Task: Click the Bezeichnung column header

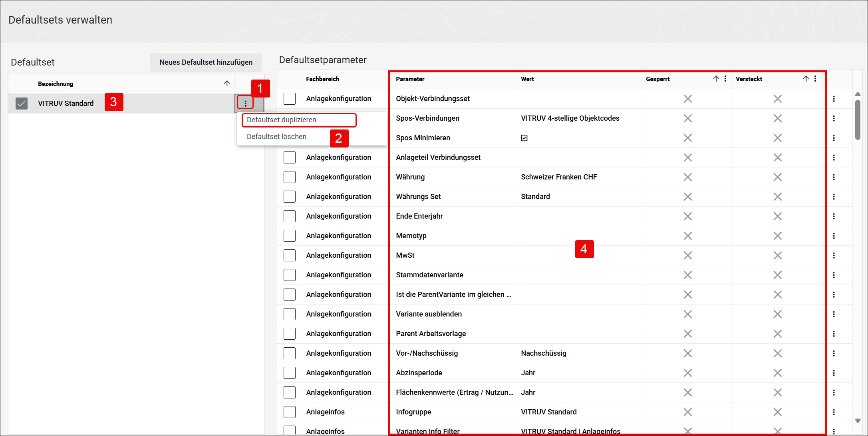Action: click(x=56, y=84)
